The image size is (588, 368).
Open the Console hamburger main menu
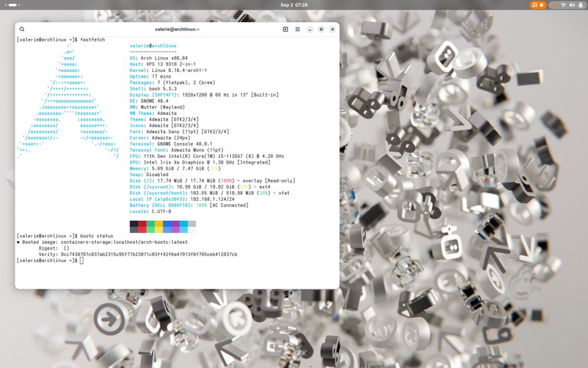(x=298, y=29)
